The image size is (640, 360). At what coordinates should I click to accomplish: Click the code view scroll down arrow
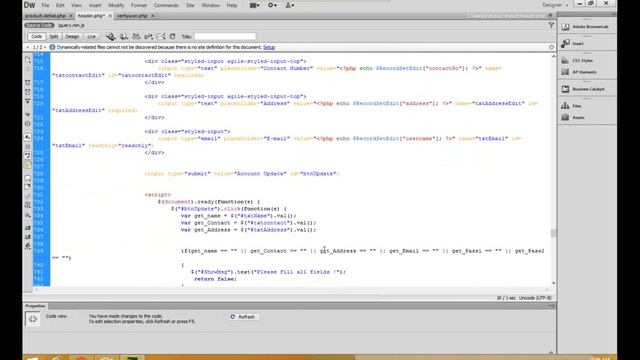(x=553, y=283)
